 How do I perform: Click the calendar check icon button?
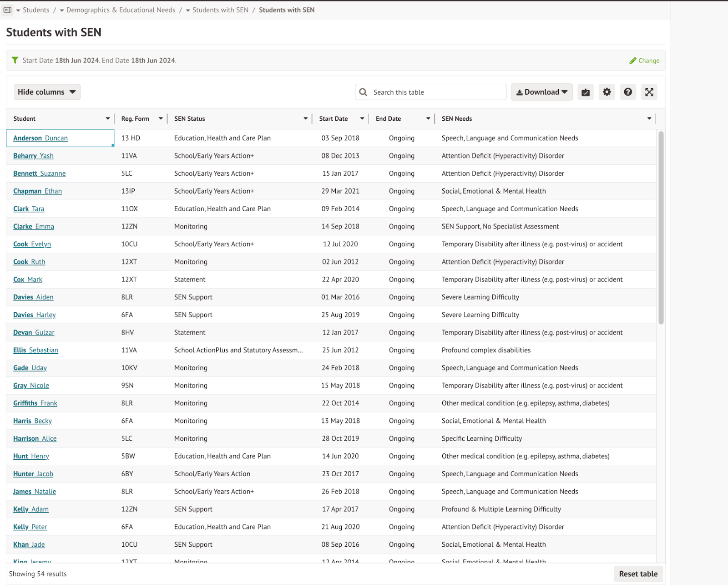pyautogui.click(x=586, y=92)
